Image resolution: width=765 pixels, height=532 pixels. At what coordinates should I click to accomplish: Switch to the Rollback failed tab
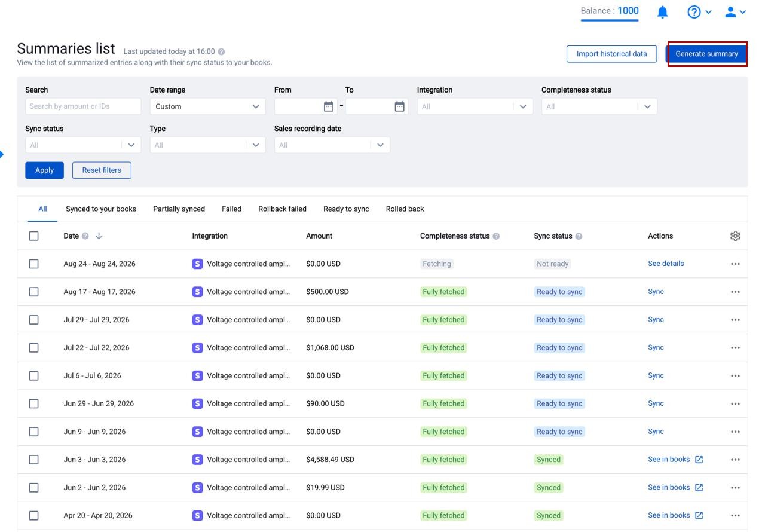(x=282, y=209)
